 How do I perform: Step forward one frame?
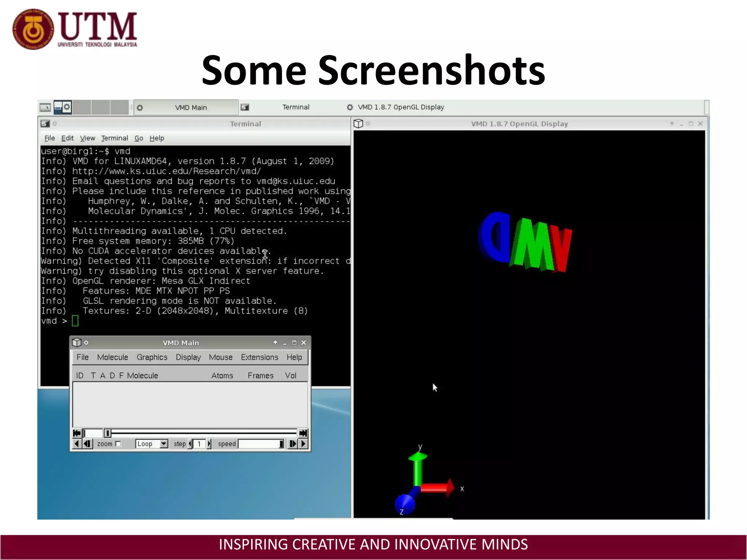coord(293,444)
